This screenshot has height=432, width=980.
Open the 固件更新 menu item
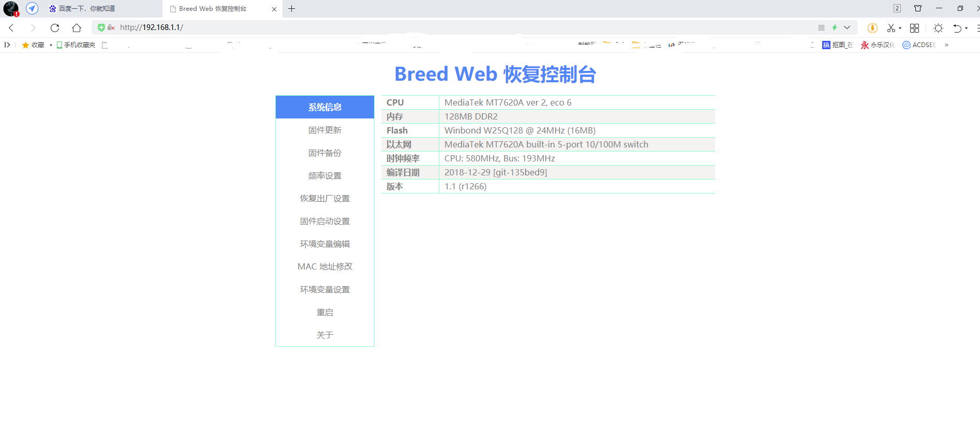[x=325, y=130]
